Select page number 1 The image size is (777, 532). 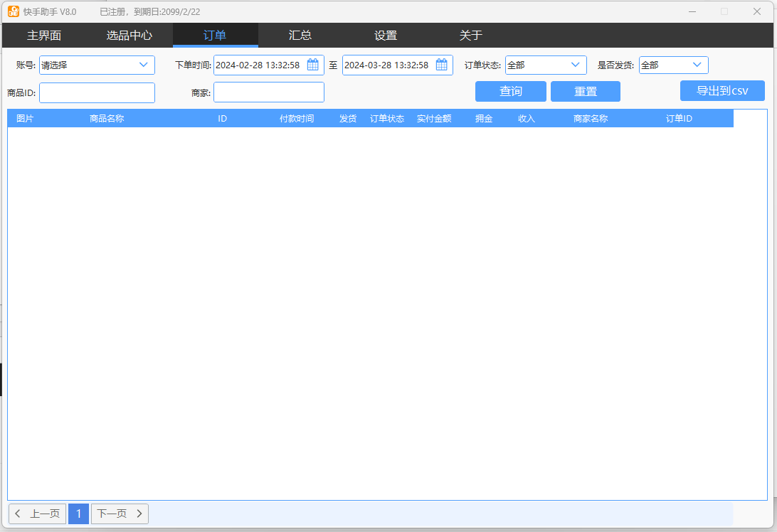pos(78,514)
